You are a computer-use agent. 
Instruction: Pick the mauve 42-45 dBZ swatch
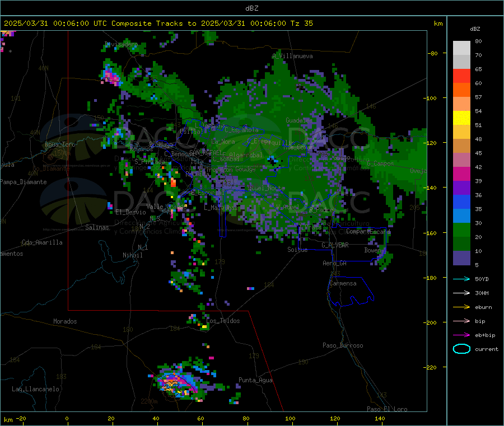(x=461, y=160)
